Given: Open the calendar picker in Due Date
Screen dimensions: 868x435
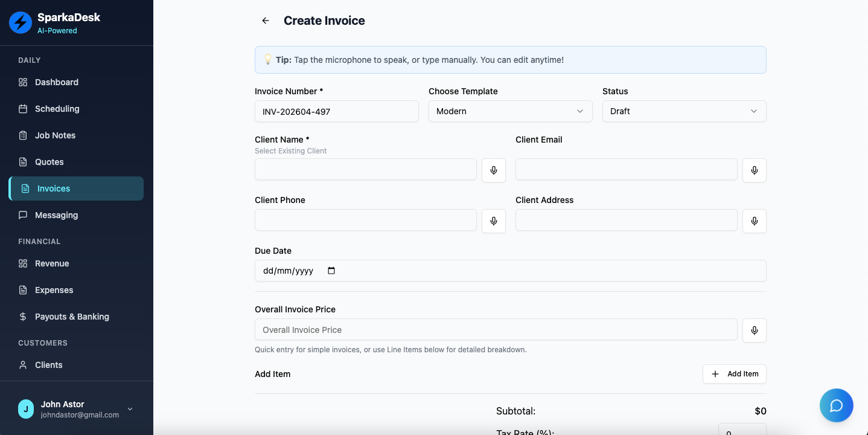Looking at the screenshot, I should [331, 271].
